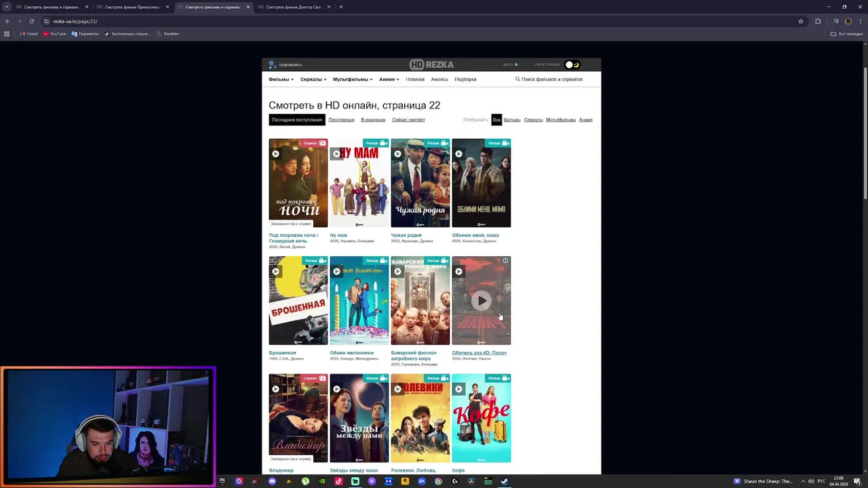Filter display by Мультфильмы

[x=561, y=120]
